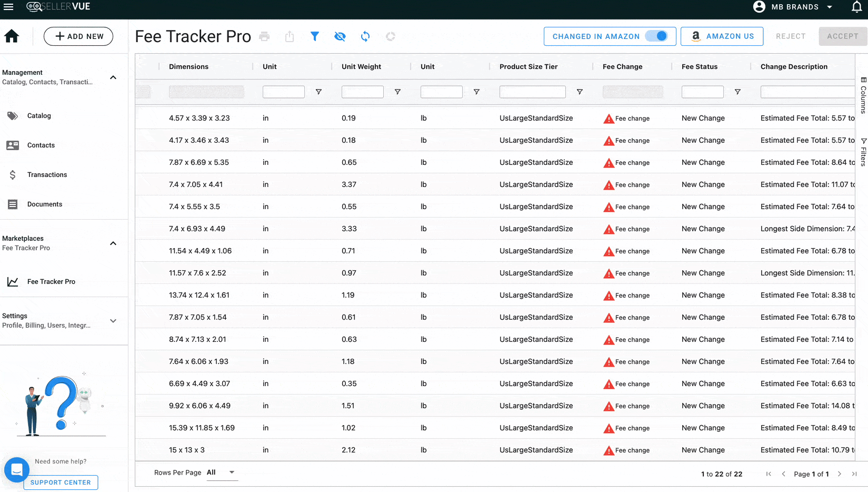This screenshot has width=868, height=492.
Task: Click the refresh sync icon
Action: (365, 36)
